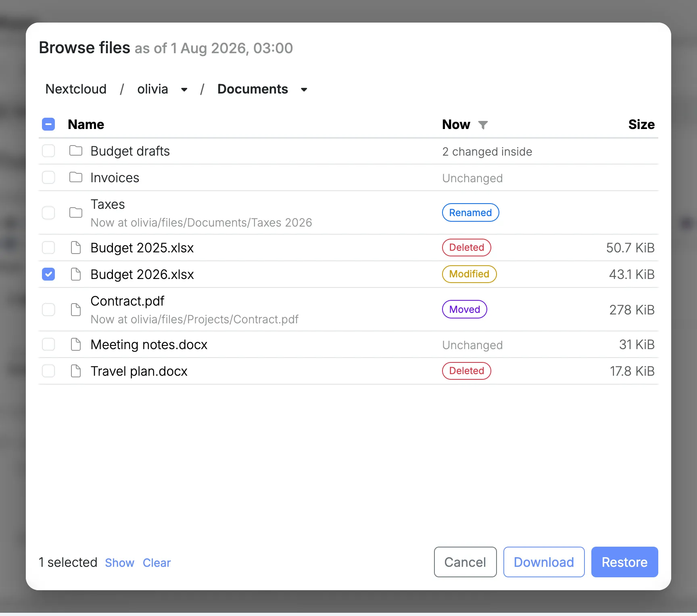Viewport: 697px width, 616px height.
Task: Sort by the Name column header
Action: point(86,125)
